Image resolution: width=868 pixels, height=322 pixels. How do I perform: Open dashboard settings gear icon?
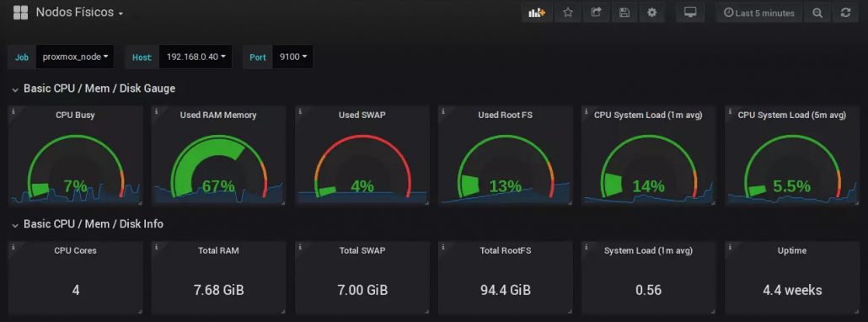click(652, 13)
